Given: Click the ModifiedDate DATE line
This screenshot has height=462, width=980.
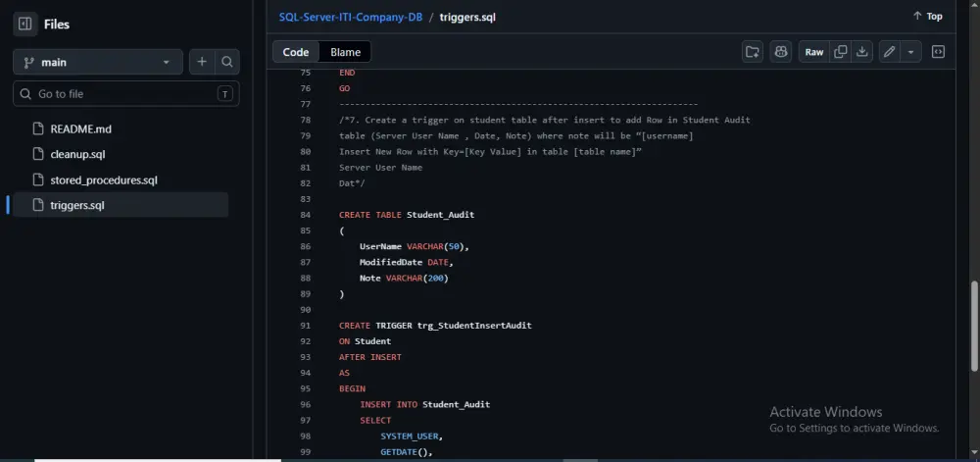Looking at the screenshot, I should pos(407,262).
